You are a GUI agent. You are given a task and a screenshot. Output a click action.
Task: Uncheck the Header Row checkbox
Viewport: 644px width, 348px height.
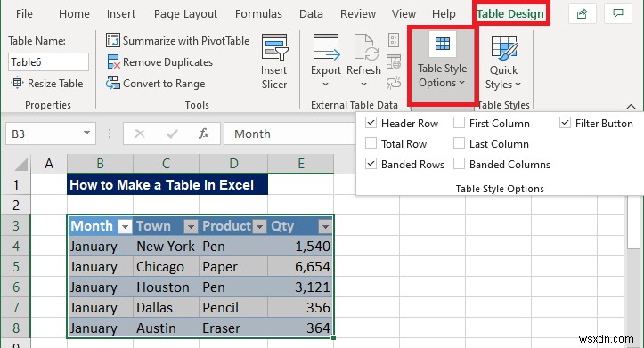[371, 122]
